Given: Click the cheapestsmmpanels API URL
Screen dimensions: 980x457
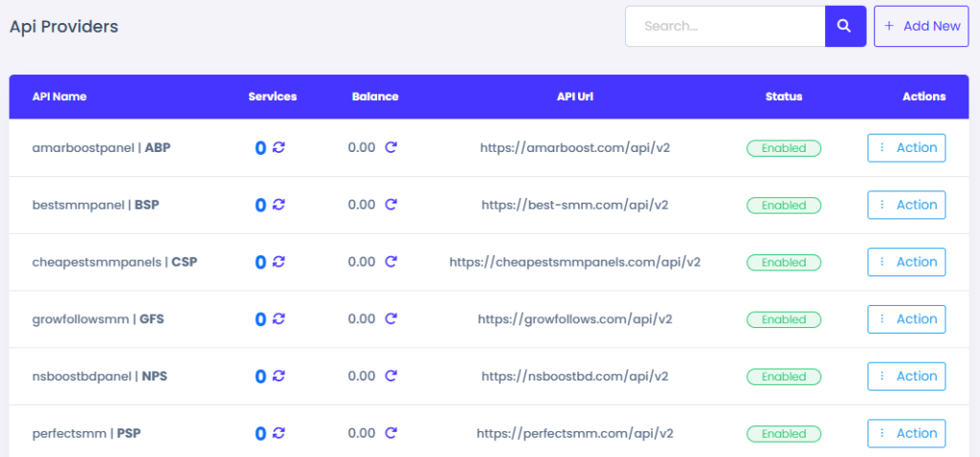Looking at the screenshot, I should (574, 262).
